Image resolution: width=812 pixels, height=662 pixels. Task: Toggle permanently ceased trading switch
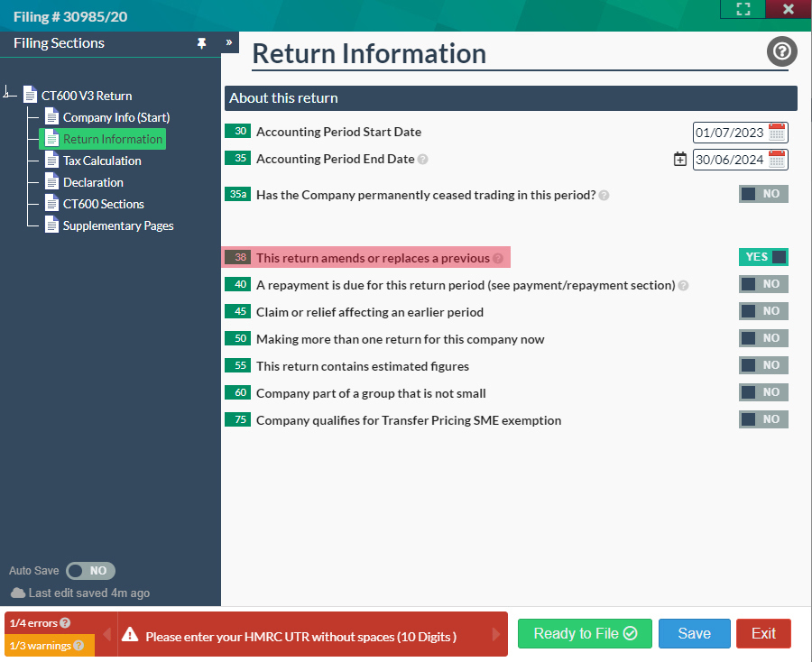pyautogui.click(x=763, y=194)
